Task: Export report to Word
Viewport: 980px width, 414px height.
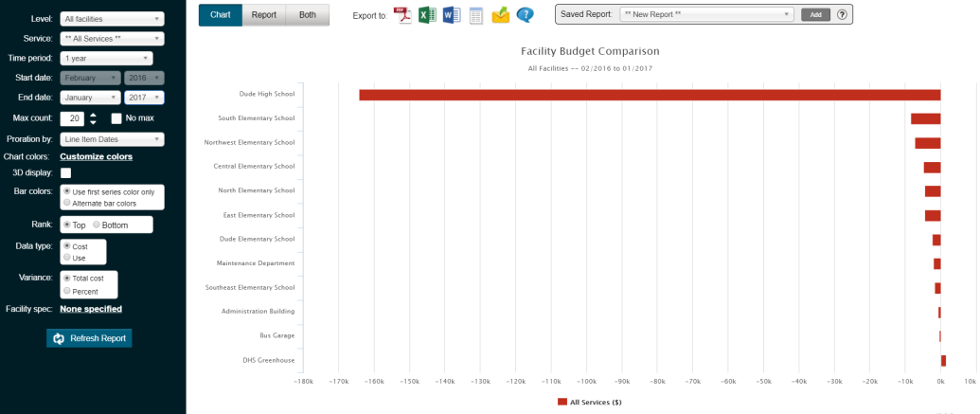Action: tap(452, 15)
